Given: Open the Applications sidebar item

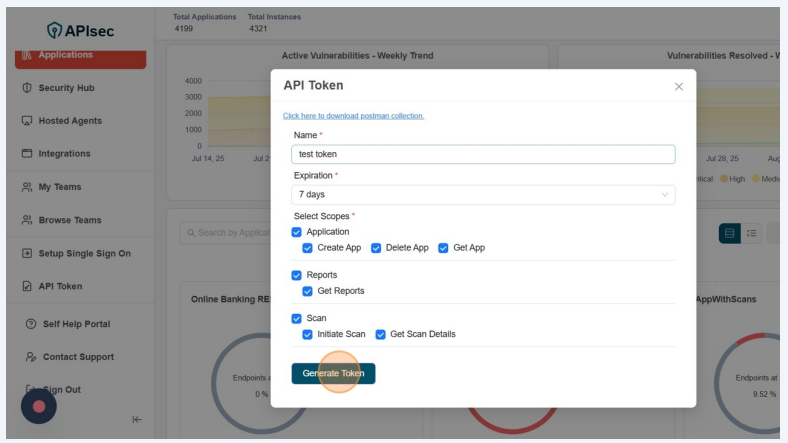Looking at the screenshot, I should (x=80, y=59).
